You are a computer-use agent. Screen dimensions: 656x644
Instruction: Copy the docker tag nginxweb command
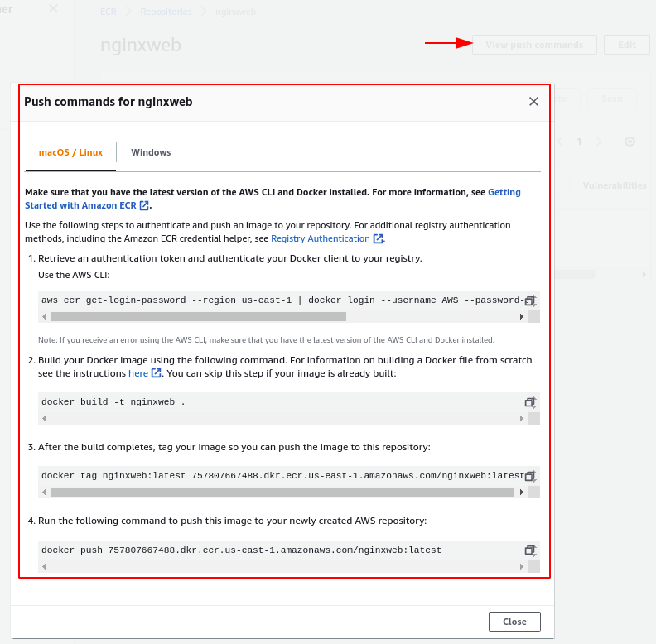pyautogui.click(x=530, y=475)
